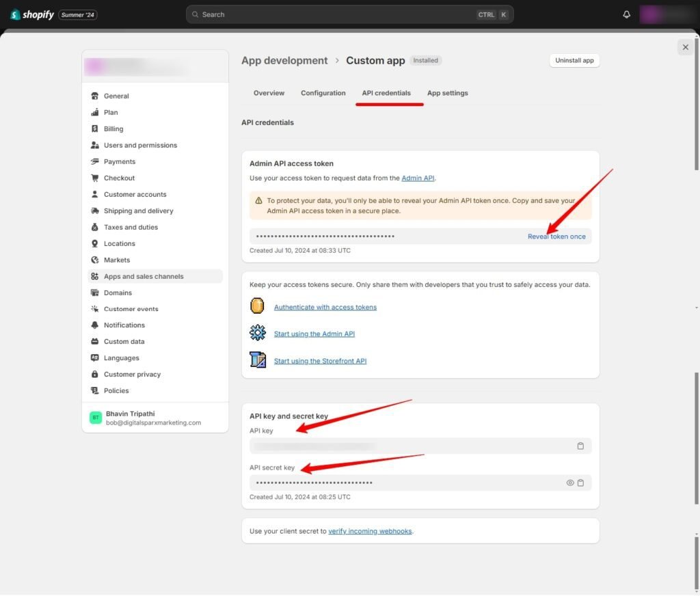Click the Uninstall app button
Screen dimensions: 700x596
point(574,60)
